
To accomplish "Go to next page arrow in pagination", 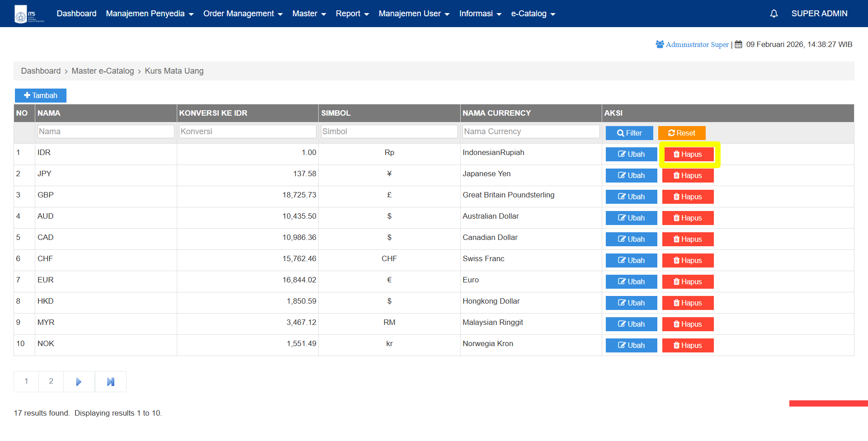I will tap(79, 382).
